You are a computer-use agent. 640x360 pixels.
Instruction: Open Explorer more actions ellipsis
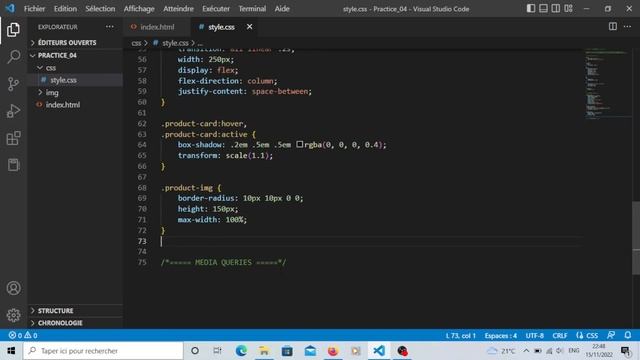(x=110, y=27)
